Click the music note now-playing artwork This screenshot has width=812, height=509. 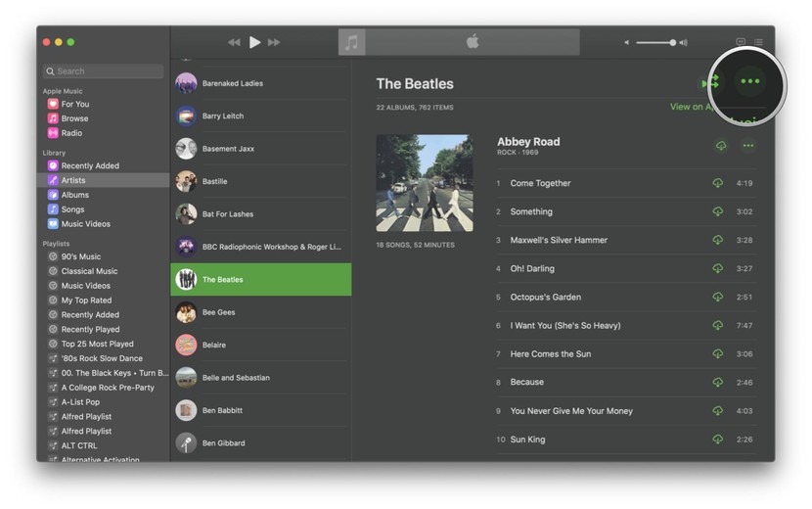point(351,42)
